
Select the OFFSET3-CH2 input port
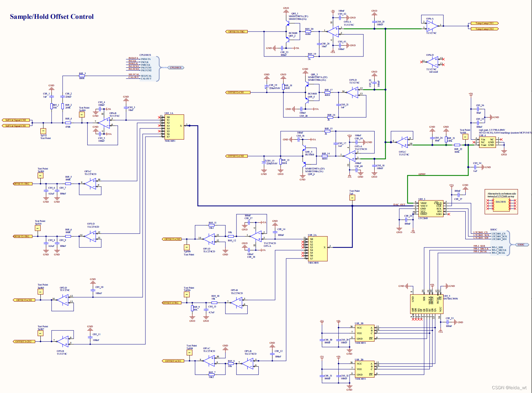click(x=24, y=342)
